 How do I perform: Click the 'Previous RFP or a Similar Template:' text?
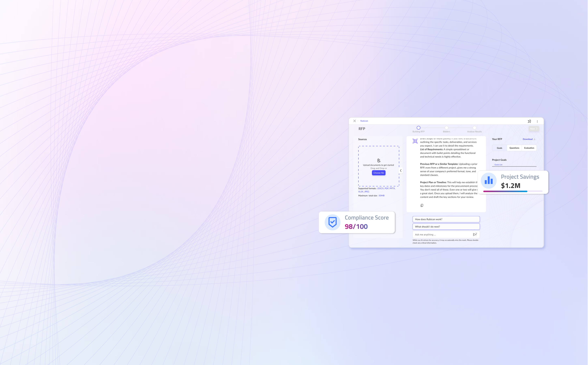click(439, 164)
